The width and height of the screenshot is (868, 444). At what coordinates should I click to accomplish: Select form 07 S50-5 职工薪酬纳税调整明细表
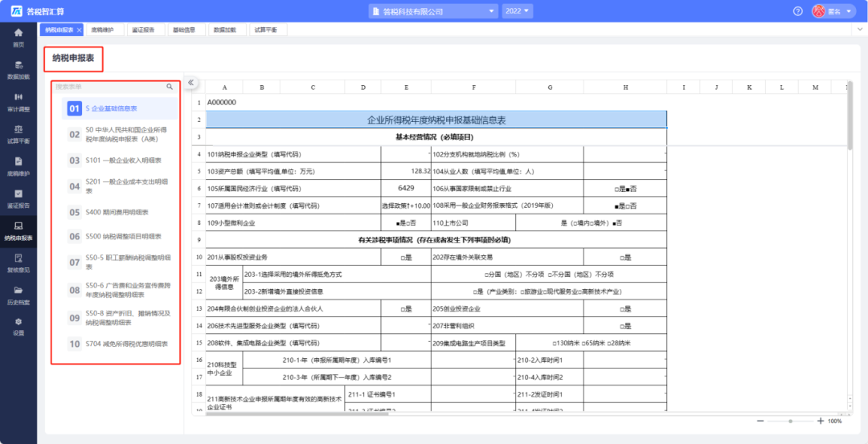click(x=120, y=262)
